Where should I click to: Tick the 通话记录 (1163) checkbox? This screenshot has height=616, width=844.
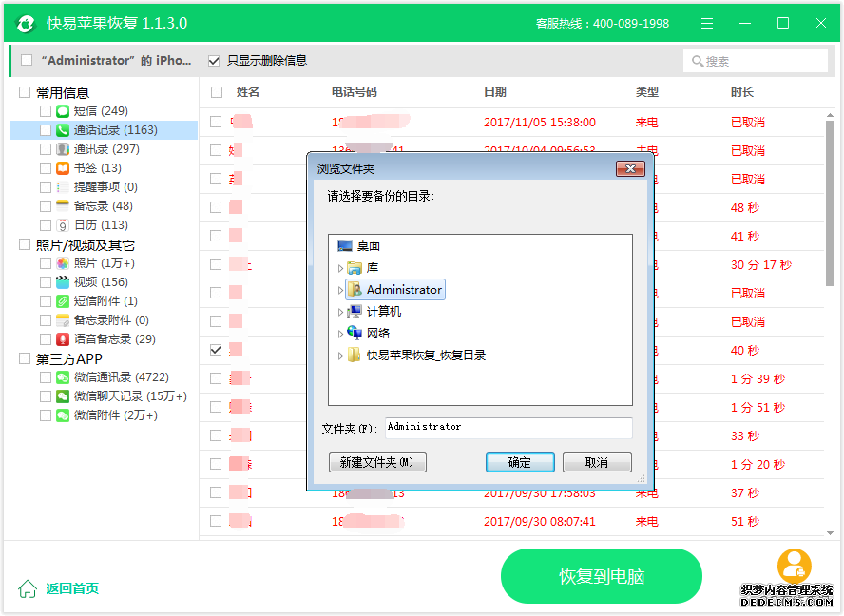[46, 130]
